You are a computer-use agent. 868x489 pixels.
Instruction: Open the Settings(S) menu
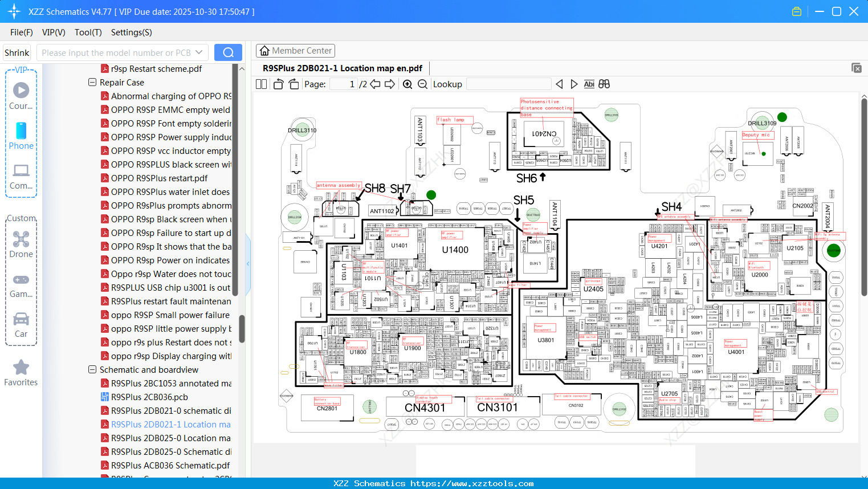pyautogui.click(x=131, y=32)
